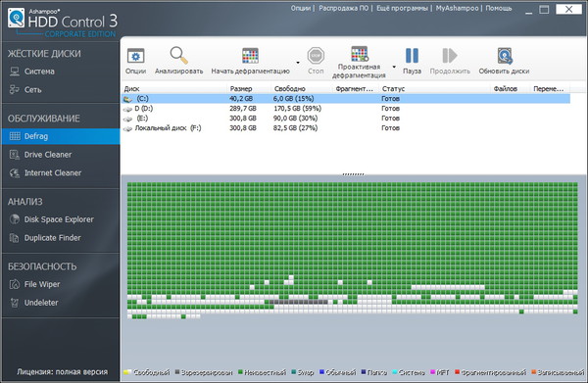The image size is (588, 383).
Task: Select drive (C:) row
Action: pyautogui.click(x=346, y=99)
